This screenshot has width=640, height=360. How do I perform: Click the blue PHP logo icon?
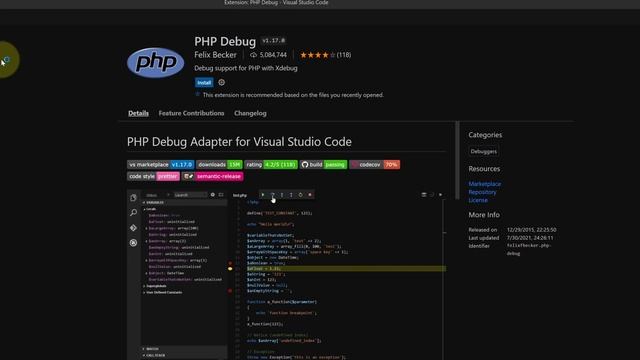[x=156, y=62]
